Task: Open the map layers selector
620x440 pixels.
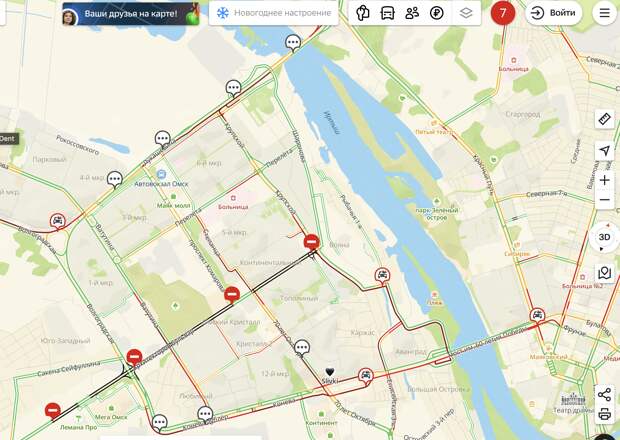Action: (x=466, y=13)
